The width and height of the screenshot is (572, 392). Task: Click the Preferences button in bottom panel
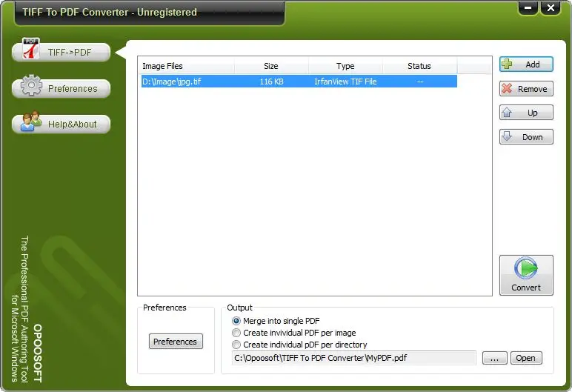coord(176,342)
